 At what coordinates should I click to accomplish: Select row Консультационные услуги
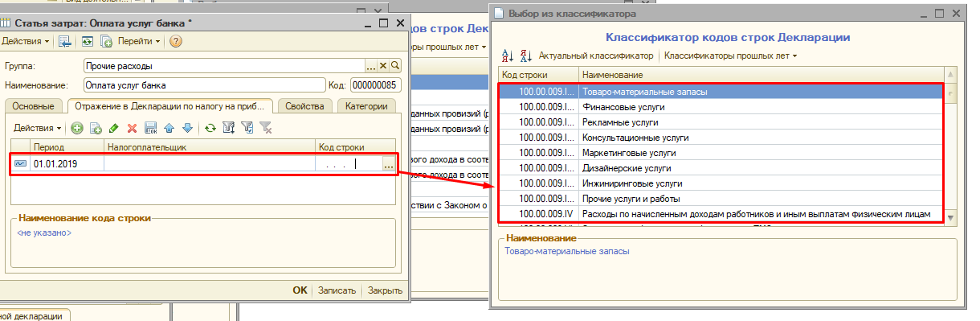point(722,137)
